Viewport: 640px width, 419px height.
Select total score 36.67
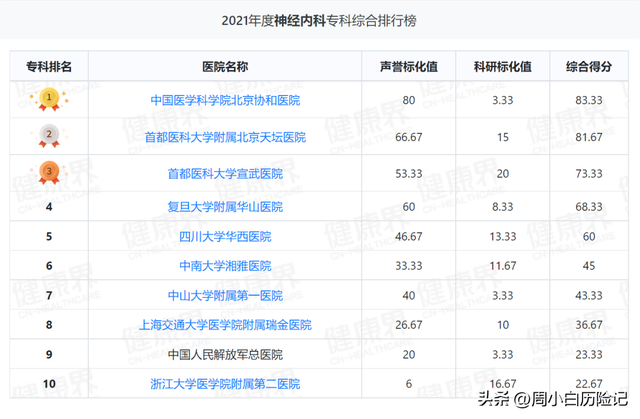tap(589, 325)
